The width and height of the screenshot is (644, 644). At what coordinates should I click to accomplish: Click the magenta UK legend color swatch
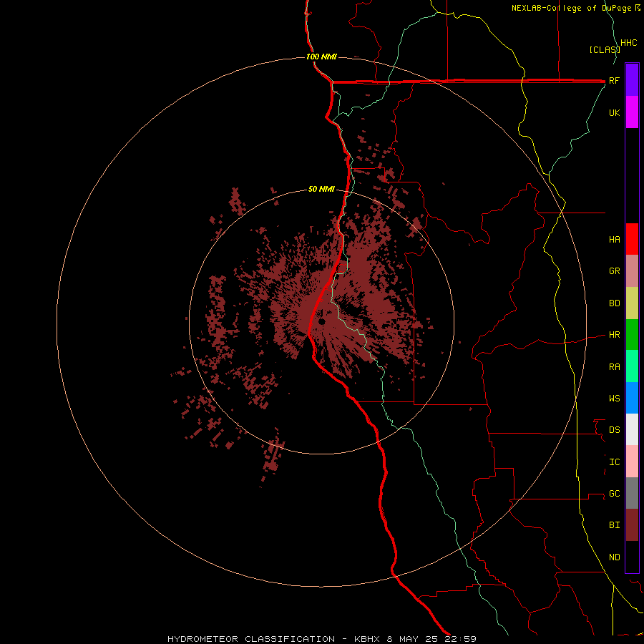(632, 112)
